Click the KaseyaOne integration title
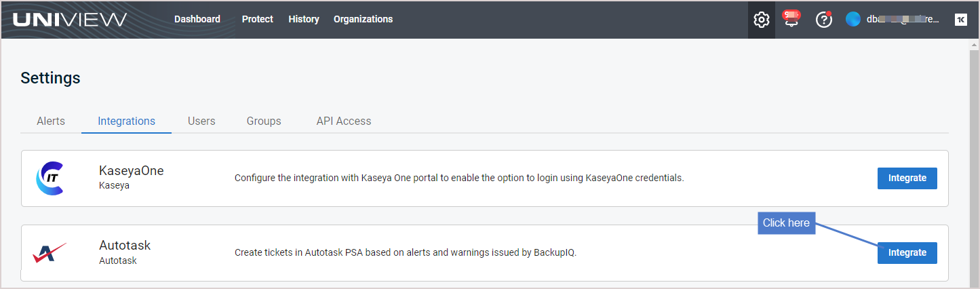This screenshot has height=289, width=980. (132, 171)
